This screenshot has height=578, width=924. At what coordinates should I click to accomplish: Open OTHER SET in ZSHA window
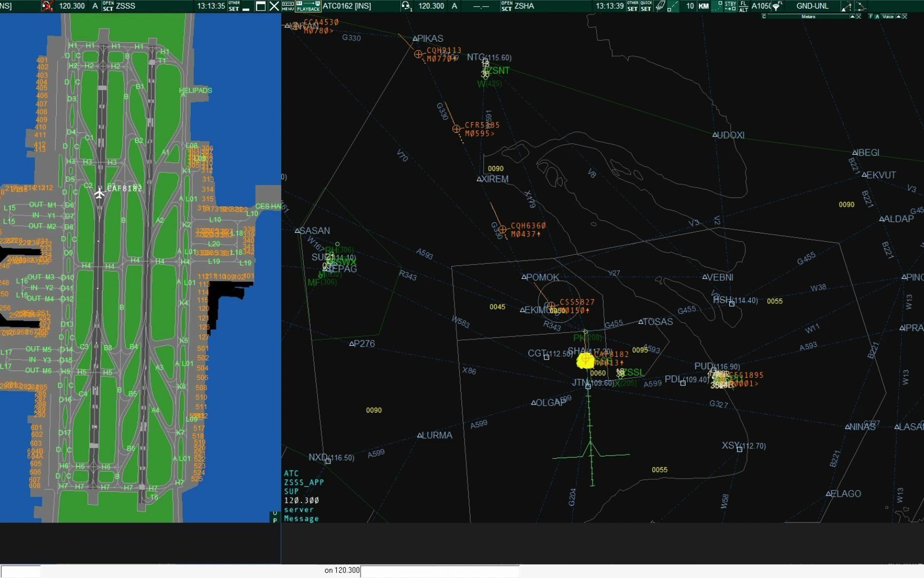pyautogui.click(x=633, y=6)
